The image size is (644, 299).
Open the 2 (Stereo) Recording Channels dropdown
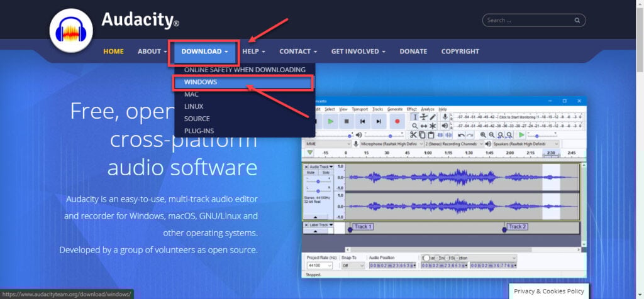(x=454, y=144)
